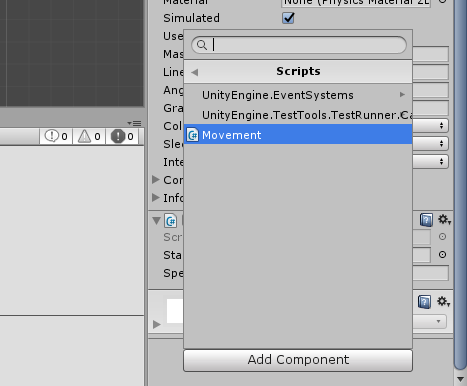Click the C# script component icon
Screen dimensions: 467x386
click(171, 221)
